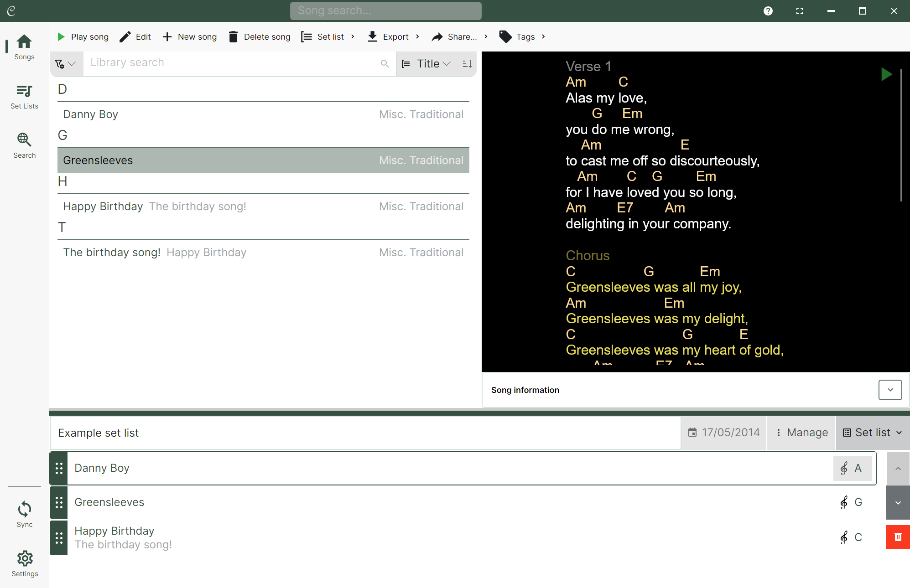Open the Settings gear

tap(24, 564)
